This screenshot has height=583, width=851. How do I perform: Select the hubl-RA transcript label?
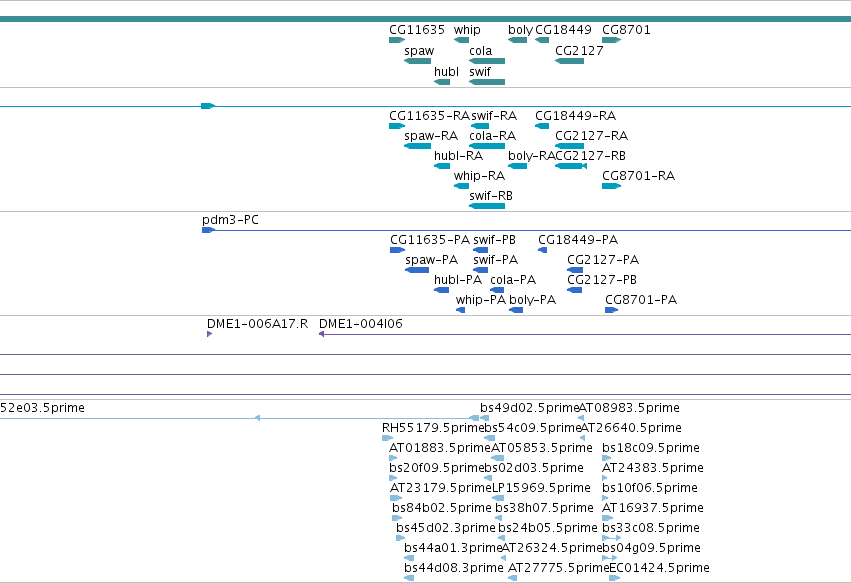[x=458, y=156]
